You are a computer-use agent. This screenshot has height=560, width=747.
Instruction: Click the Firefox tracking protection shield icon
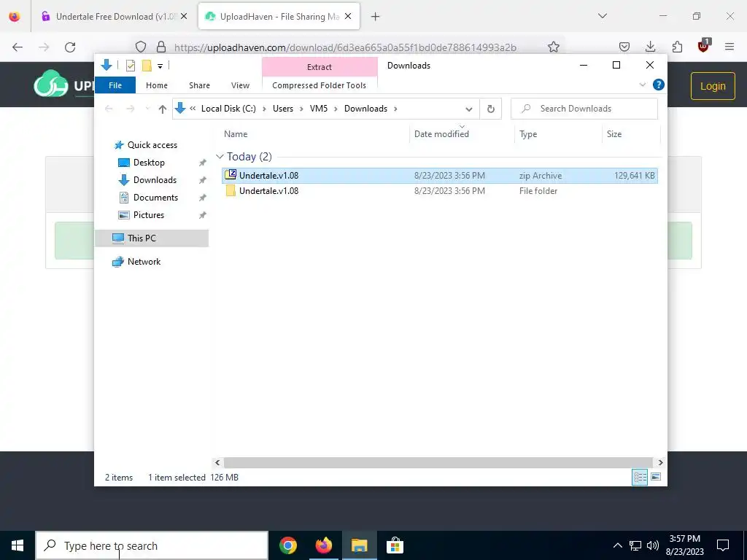[x=141, y=47]
